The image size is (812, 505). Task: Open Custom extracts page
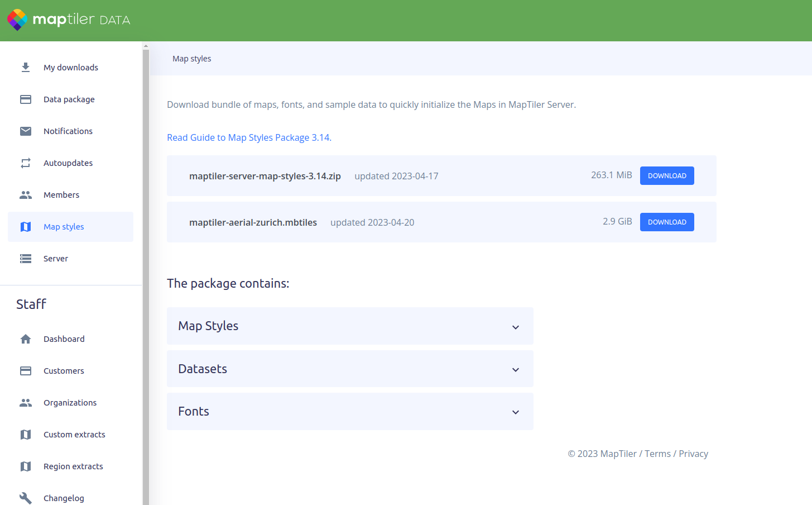click(71, 435)
